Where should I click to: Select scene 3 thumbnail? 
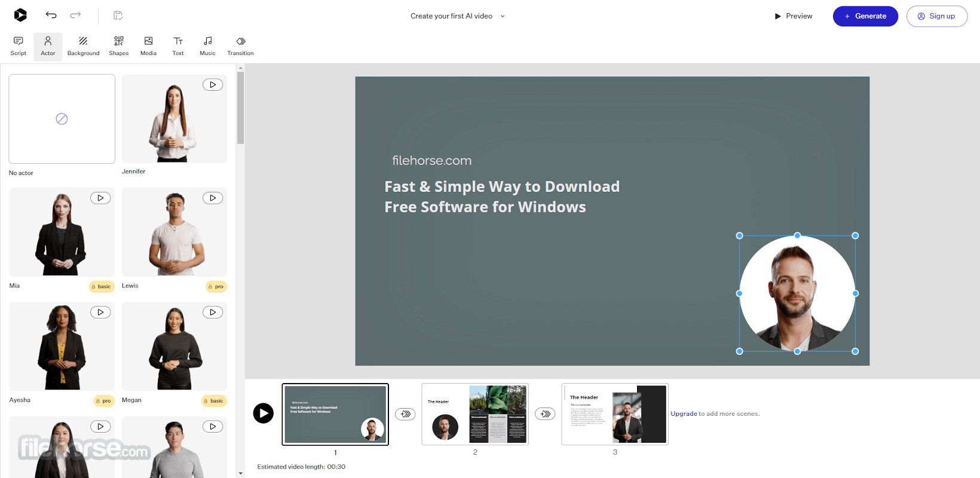pyautogui.click(x=615, y=414)
